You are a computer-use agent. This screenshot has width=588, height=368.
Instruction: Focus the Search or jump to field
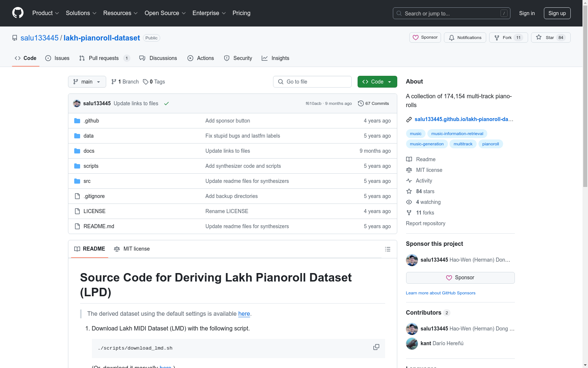(x=452, y=13)
